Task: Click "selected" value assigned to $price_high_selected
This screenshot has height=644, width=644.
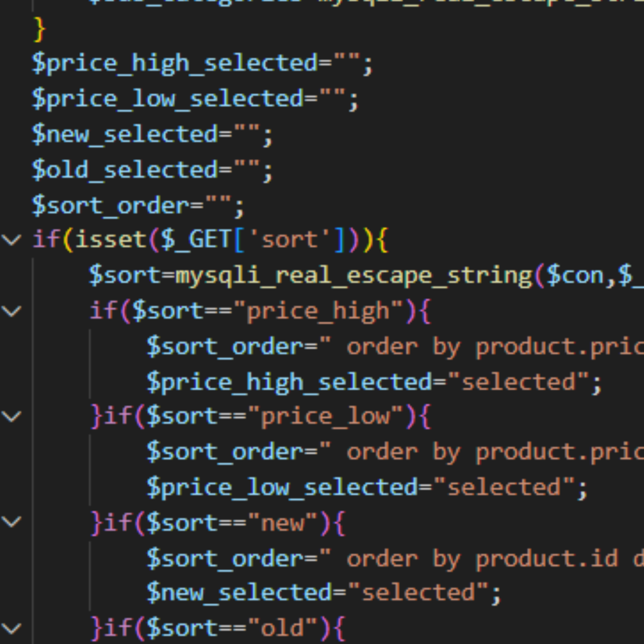Action: pos(519,381)
